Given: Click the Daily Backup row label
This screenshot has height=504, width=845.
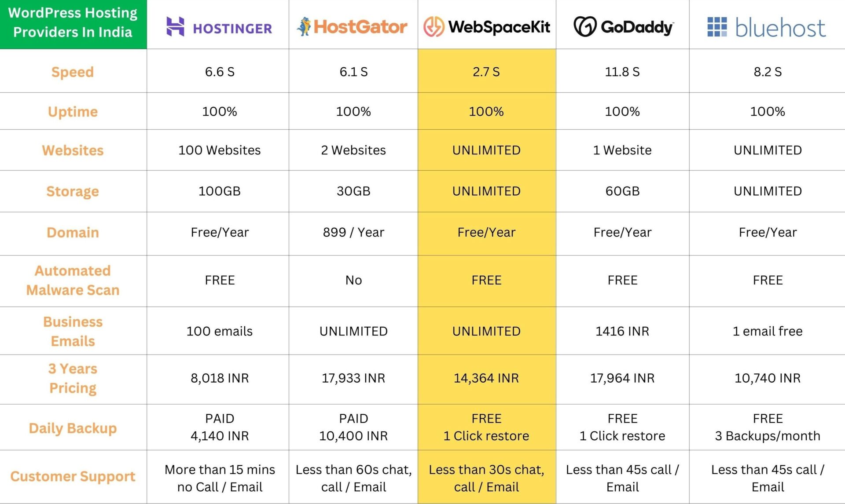Looking at the screenshot, I should click(73, 428).
